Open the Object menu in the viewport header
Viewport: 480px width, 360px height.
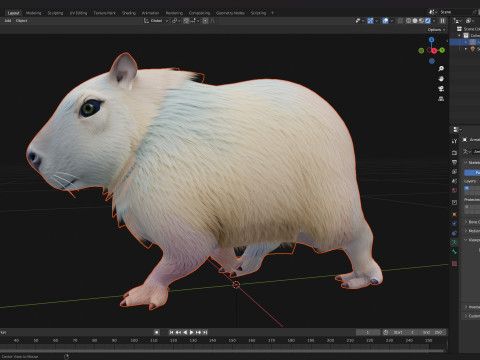(x=22, y=21)
